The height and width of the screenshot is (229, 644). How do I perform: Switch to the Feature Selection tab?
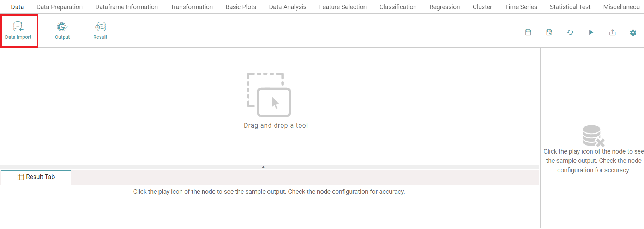tap(343, 7)
